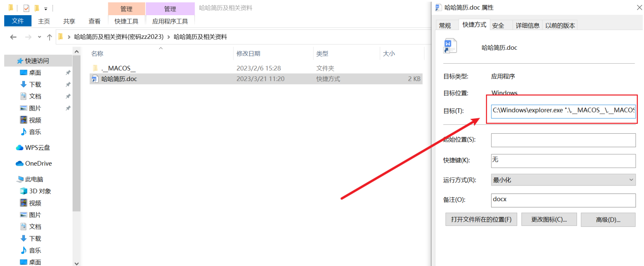Click pin icon beside Quick access 桌面
The image size is (644, 266).
pos(68,73)
